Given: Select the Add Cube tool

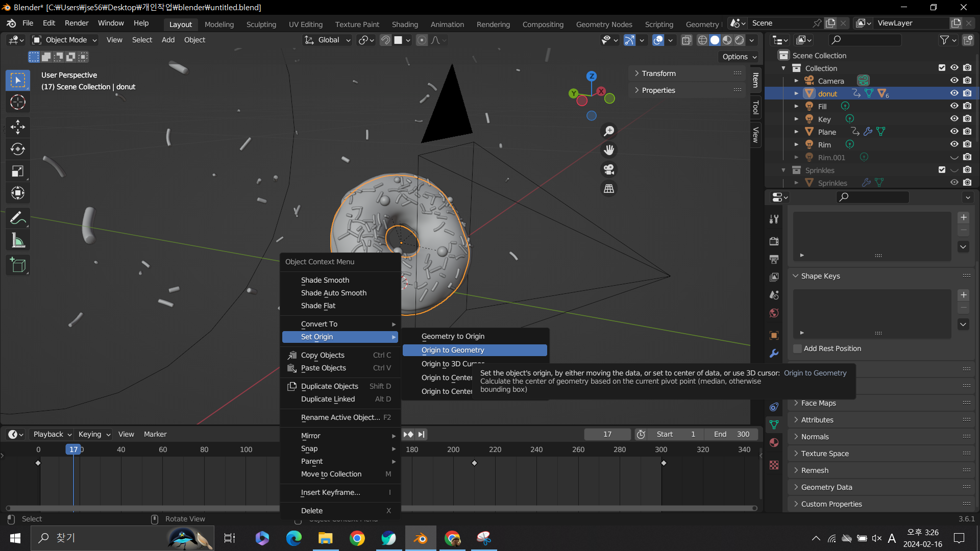Looking at the screenshot, I should pos(18,265).
